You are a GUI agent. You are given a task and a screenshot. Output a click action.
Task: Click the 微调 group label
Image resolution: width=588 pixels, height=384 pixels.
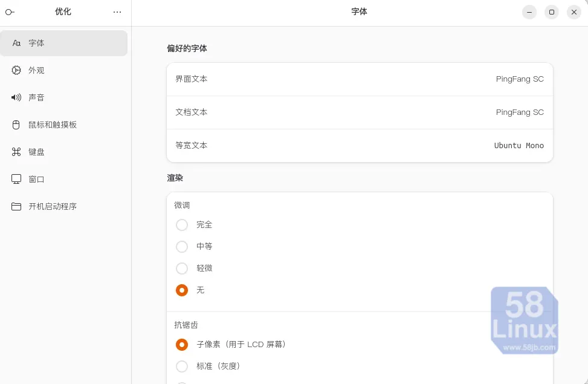click(x=182, y=206)
